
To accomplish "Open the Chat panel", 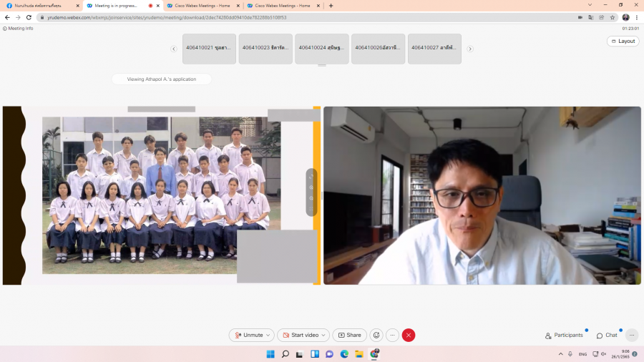I will [x=607, y=335].
